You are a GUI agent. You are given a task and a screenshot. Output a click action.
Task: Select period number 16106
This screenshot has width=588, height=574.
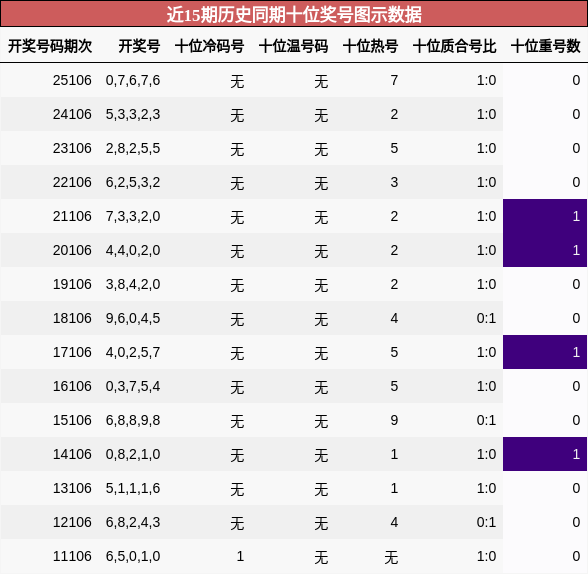point(72,386)
